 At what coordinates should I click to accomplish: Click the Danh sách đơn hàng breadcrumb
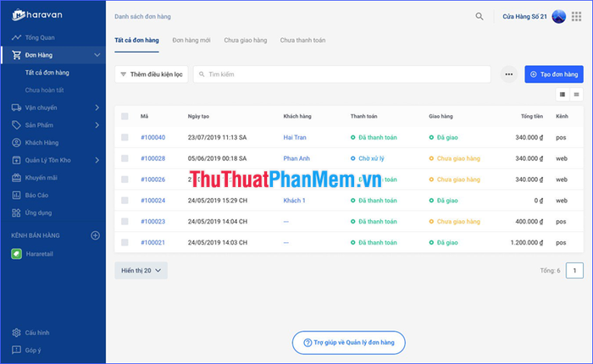click(x=142, y=16)
